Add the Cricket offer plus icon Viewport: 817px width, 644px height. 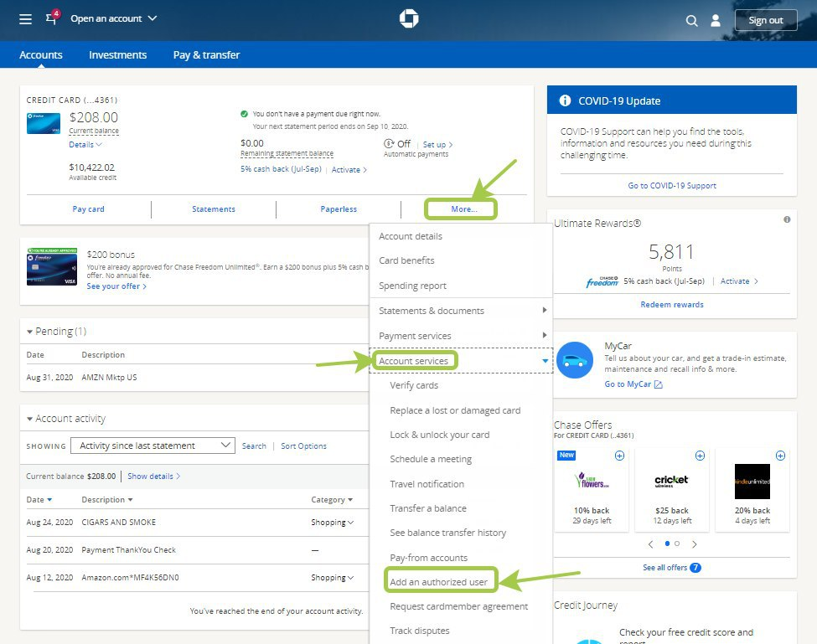coord(700,456)
